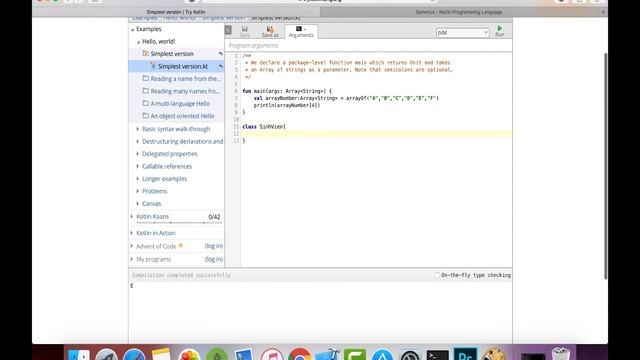
Task: Revert the Simplest version.kt file with its arrow icon
Action: click(x=220, y=66)
